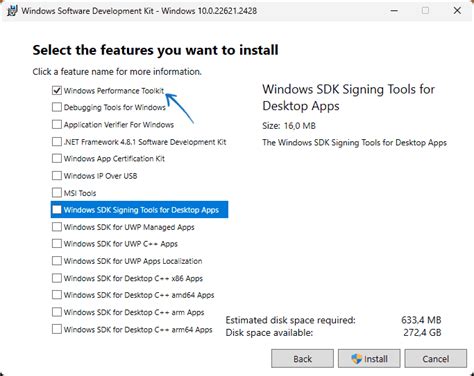Click the SDK installer icon in title bar
The width and height of the screenshot is (474, 376).
point(12,11)
